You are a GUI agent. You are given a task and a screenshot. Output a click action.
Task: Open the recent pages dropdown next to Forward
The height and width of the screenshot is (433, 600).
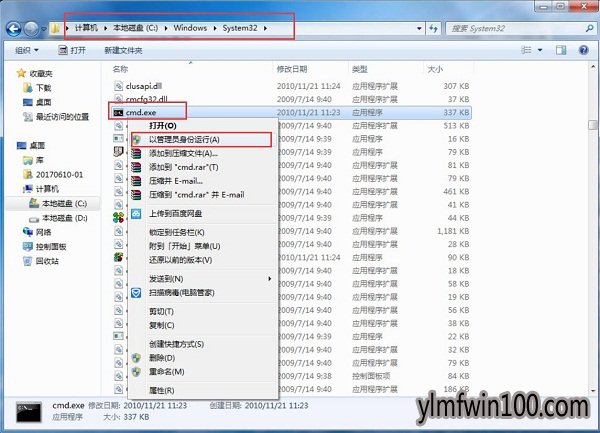44,29
